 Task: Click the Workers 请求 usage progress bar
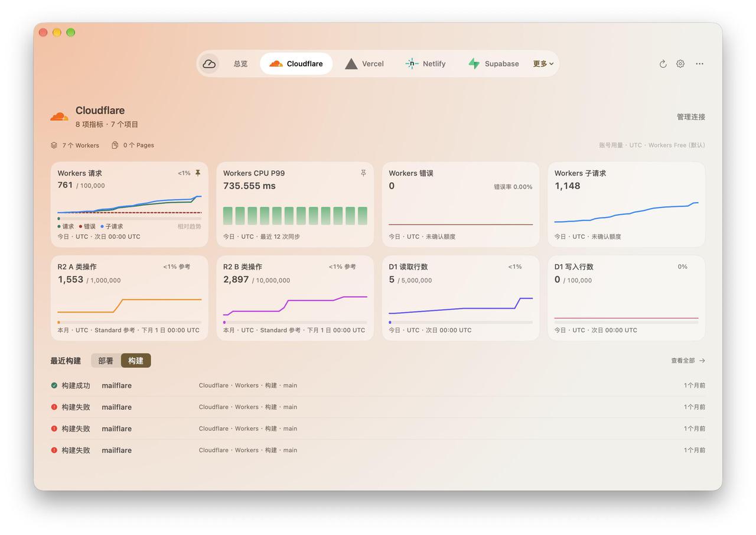click(129, 219)
